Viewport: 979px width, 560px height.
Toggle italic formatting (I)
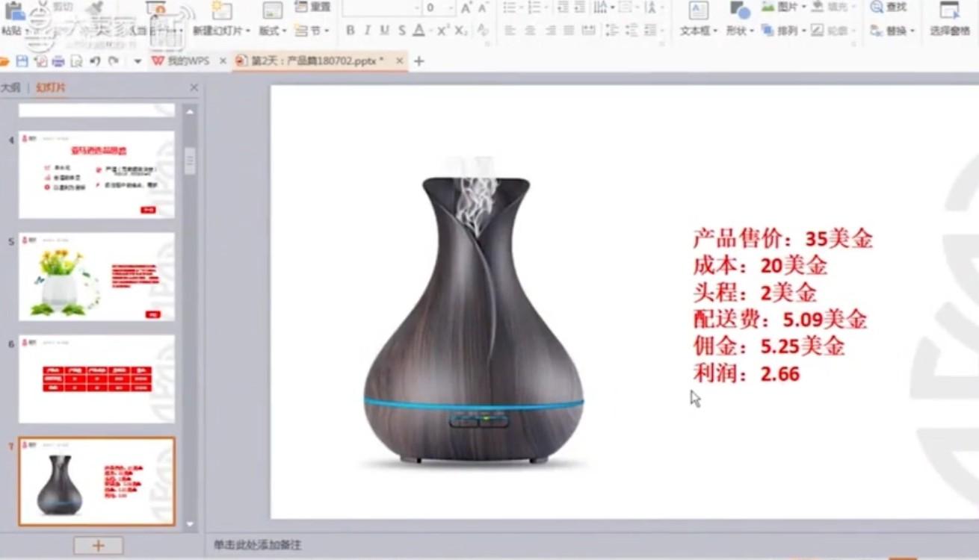point(367,31)
